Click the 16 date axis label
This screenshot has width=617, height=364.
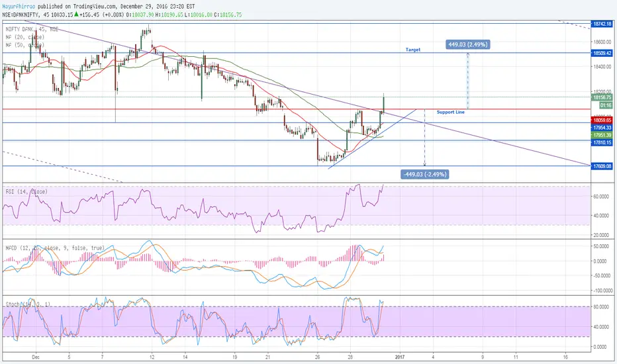565,357
